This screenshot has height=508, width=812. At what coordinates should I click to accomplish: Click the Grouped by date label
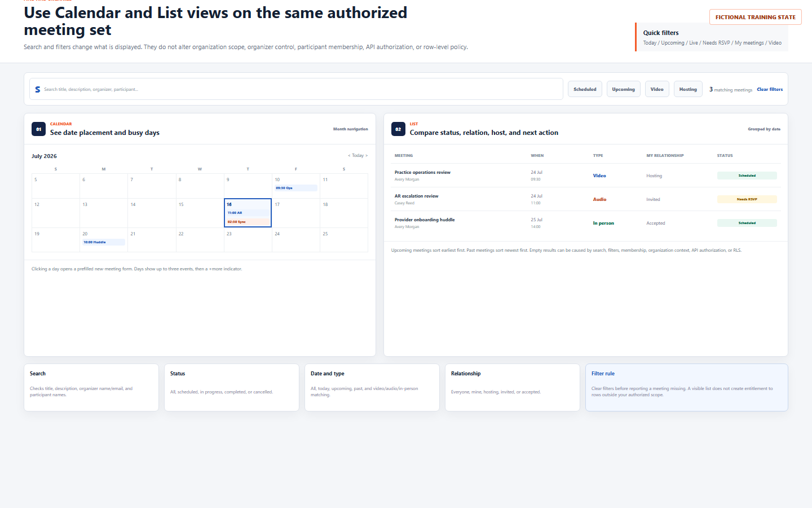pyautogui.click(x=764, y=129)
